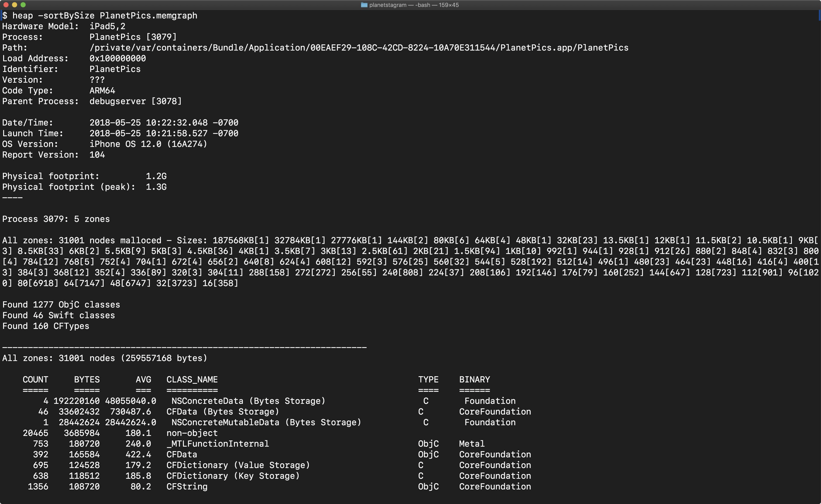Image resolution: width=821 pixels, height=504 pixels.
Task: Click the '_MTLFunctionInternal' class name
Action: point(218,444)
